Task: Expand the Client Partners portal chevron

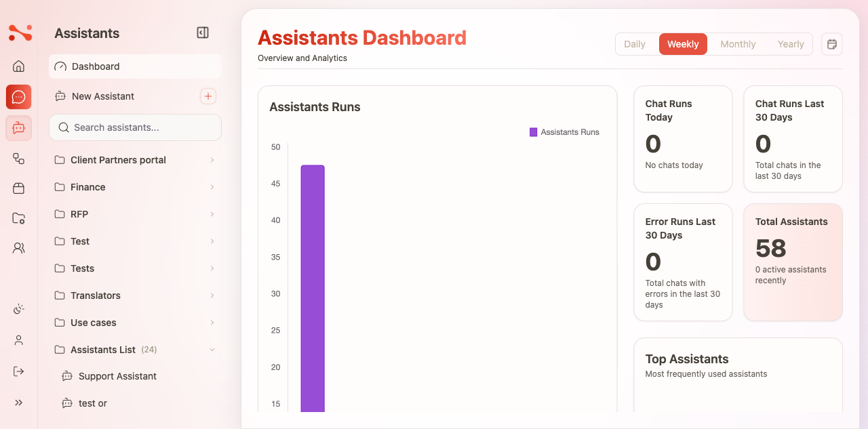Action: pos(212,160)
